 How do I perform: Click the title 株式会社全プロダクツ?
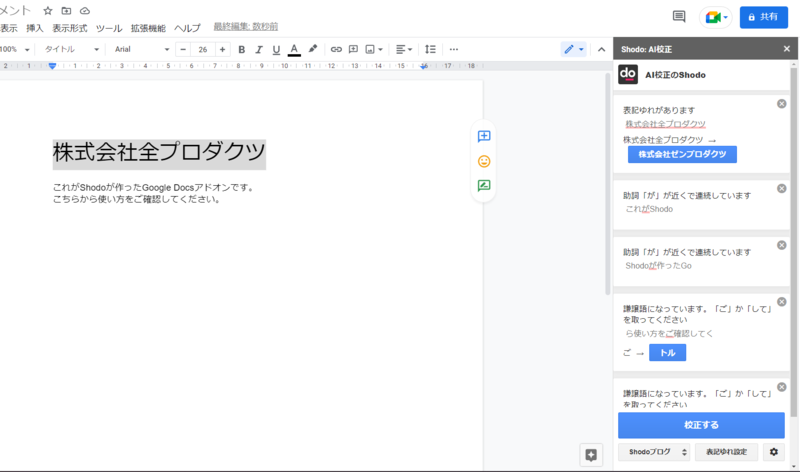(159, 153)
